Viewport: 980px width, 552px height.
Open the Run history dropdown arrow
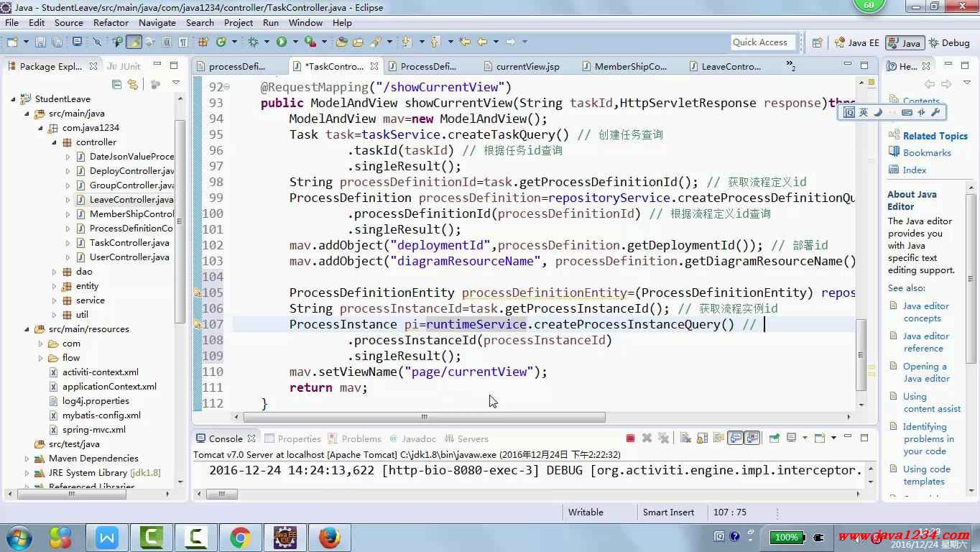tap(295, 42)
